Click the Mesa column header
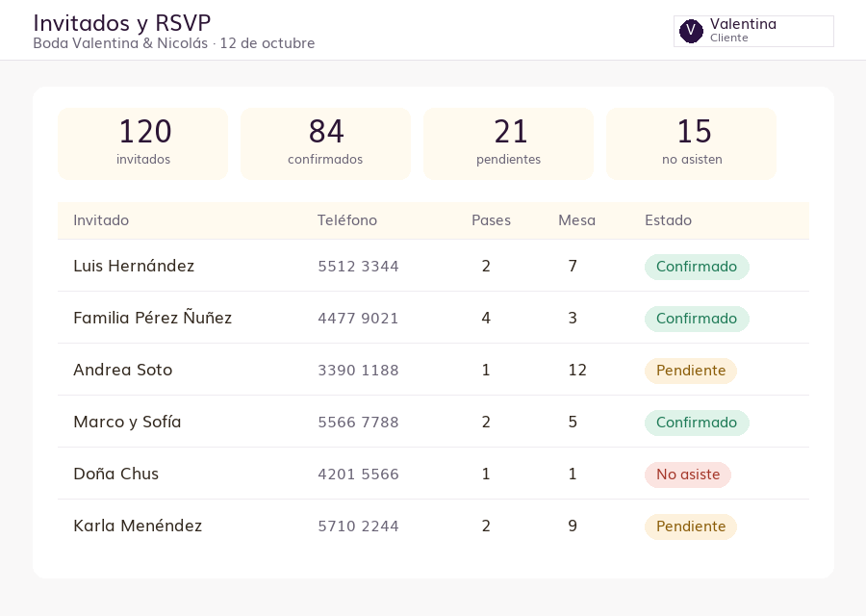The height and width of the screenshot is (616, 866). pyautogui.click(x=576, y=220)
